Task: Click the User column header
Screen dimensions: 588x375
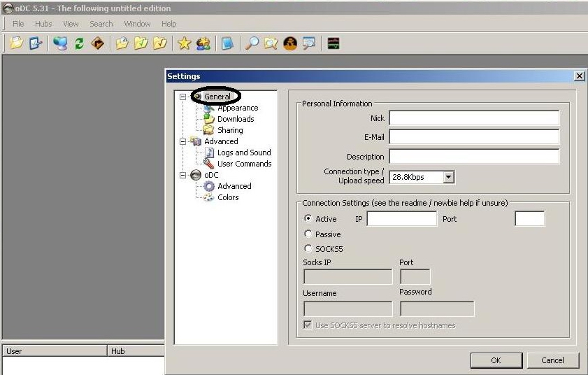Action: point(55,351)
